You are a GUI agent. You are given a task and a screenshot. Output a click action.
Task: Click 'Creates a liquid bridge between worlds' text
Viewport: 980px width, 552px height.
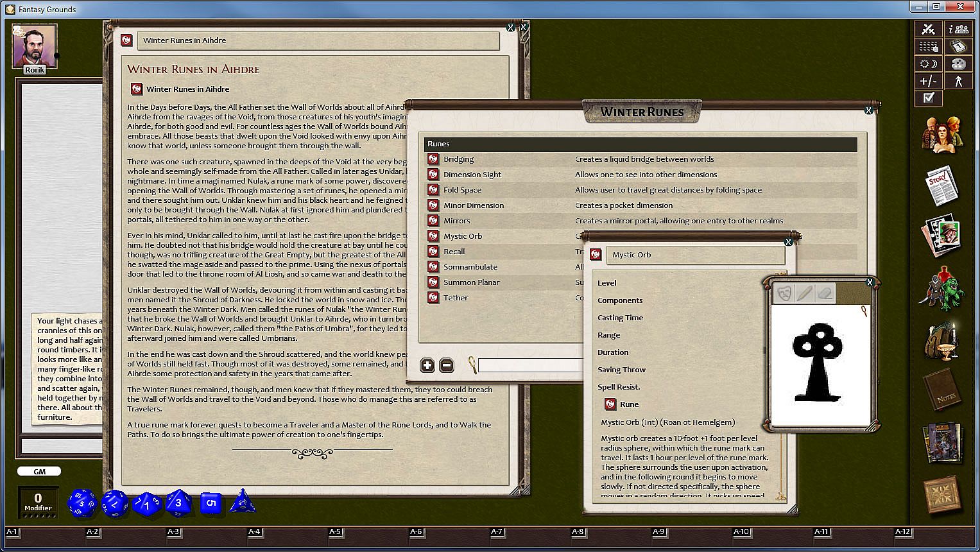coord(644,159)
